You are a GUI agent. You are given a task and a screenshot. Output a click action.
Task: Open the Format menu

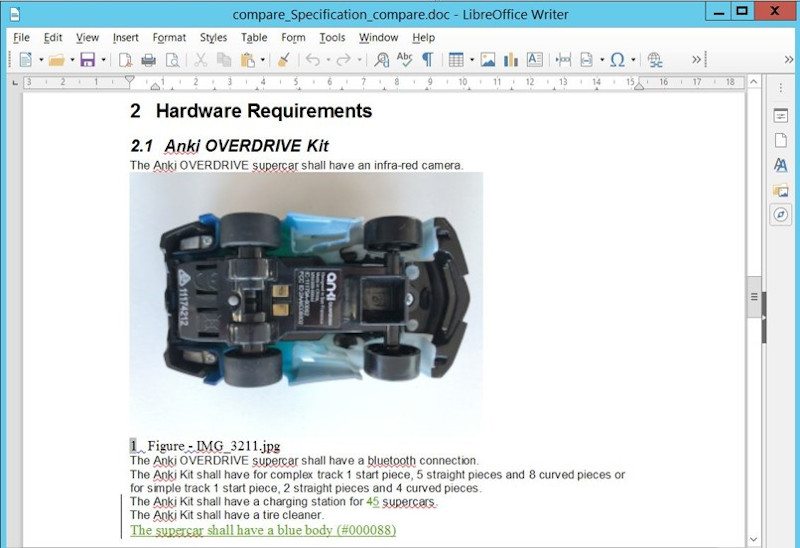168,38
